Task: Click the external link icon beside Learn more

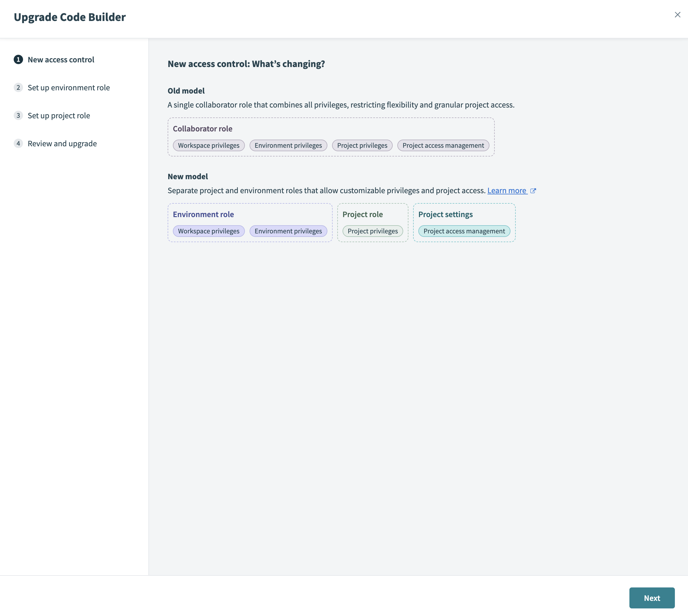Action: click(x=533, y=191)
